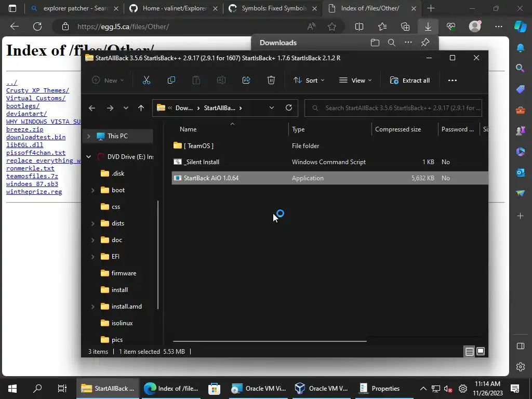Screen dimensions: 532x399
Task: Select the [ TeamOS ] folder
Action: pyautogui.click(x=330, y=146)
